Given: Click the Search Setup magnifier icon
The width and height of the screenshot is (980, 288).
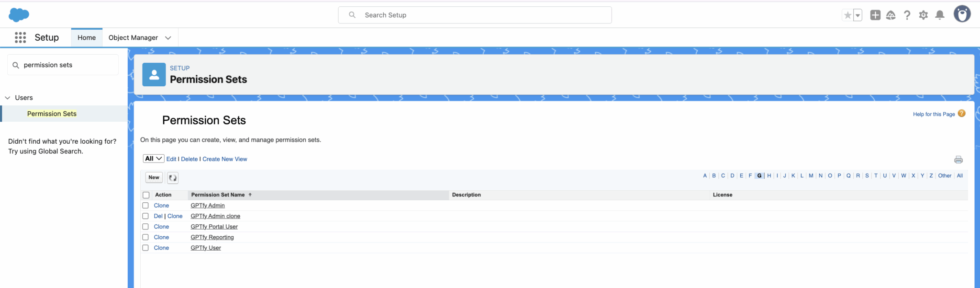Looking at the screenshot, I should point(352,15).
